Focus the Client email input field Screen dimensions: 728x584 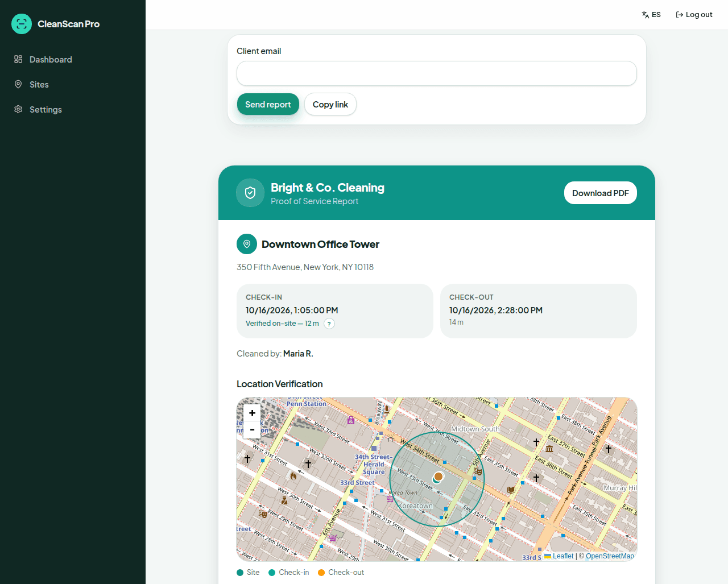(437, 73)
